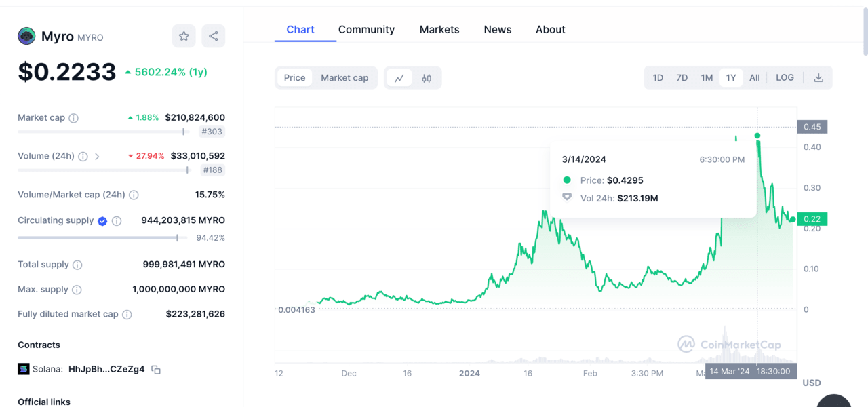Open the Solana contract link
The width and height of the screenshot is (868, 407).
pyautogui.click(x=106, y=370)
